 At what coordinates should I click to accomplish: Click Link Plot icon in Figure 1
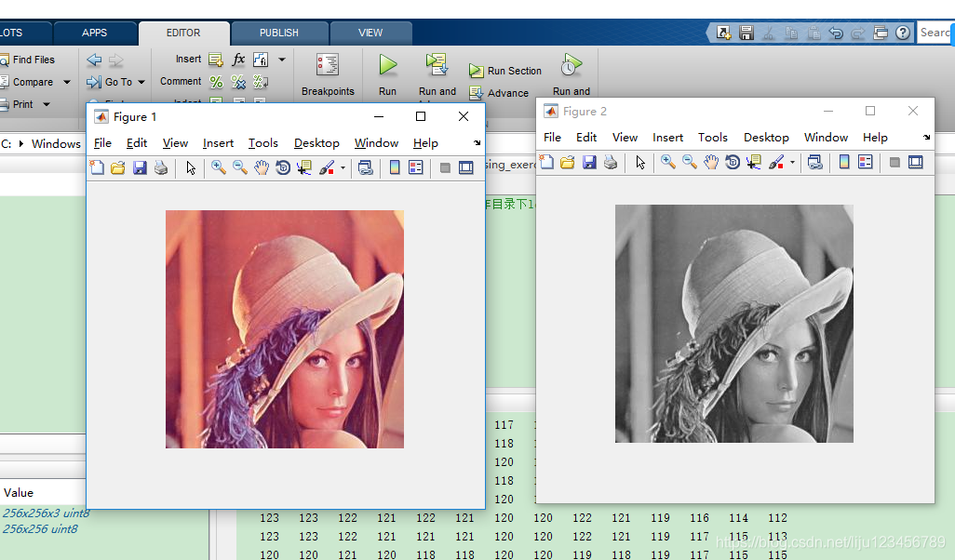point(366,167)
